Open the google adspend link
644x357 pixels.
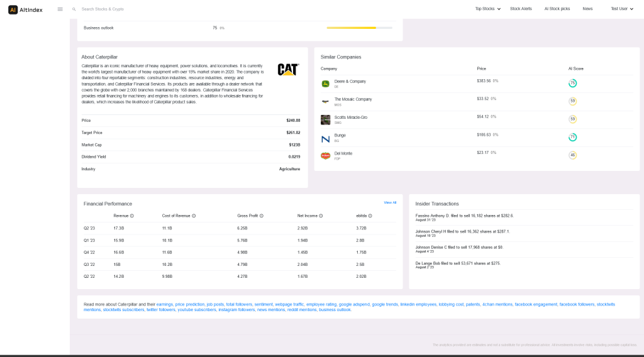click(354, 304)
